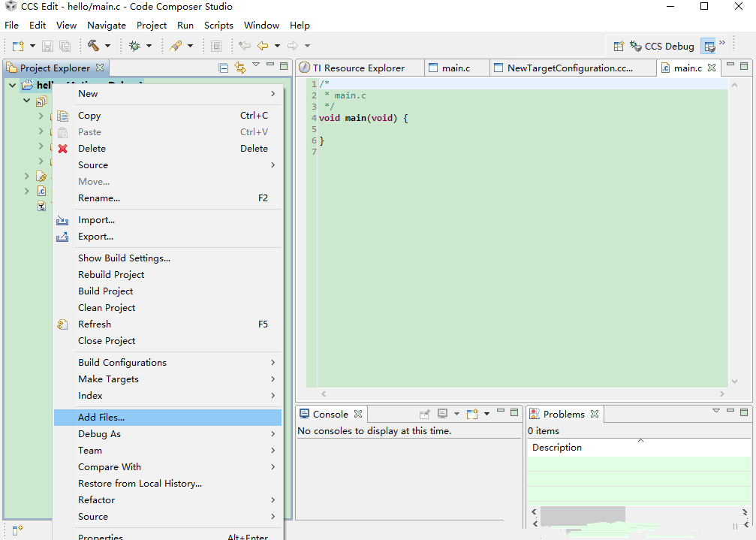Open Build Configurations submenu
This screenshot has height=540, width=756.
(x=167, y=363)
